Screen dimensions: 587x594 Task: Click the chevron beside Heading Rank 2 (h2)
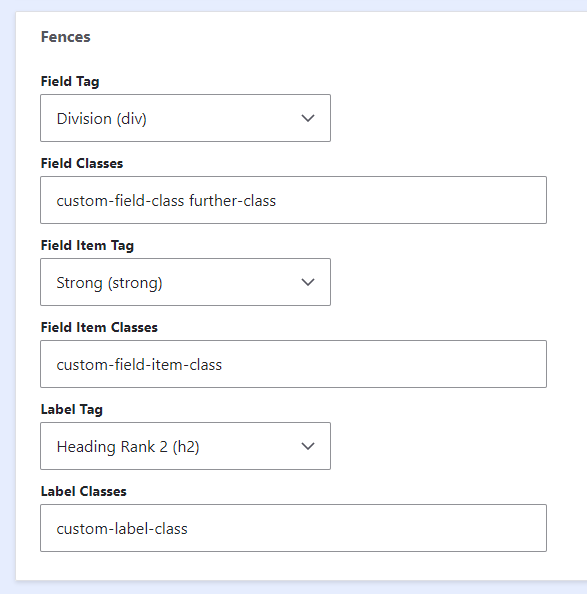pyautogui.click(x=308, y=446)
